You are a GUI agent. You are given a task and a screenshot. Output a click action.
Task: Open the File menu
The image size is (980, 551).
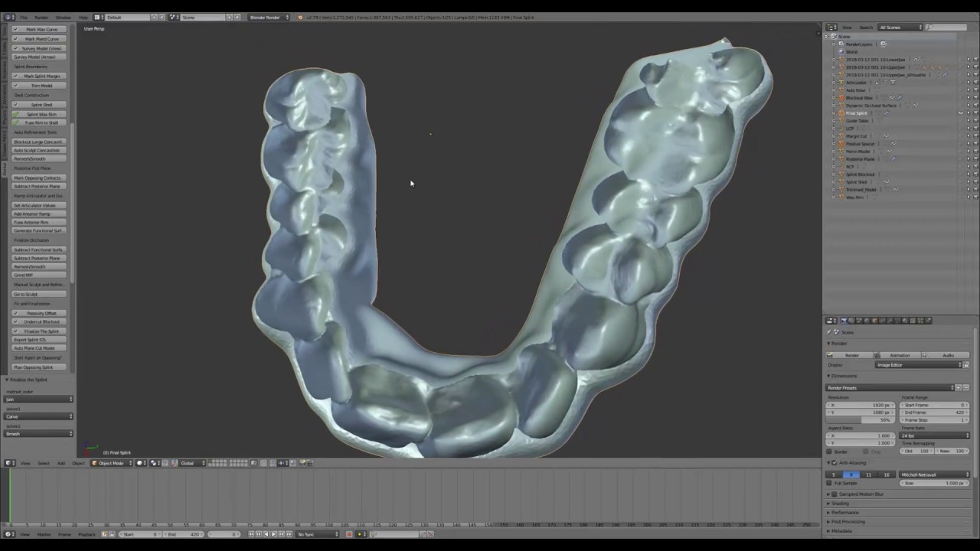coord(24,17)
